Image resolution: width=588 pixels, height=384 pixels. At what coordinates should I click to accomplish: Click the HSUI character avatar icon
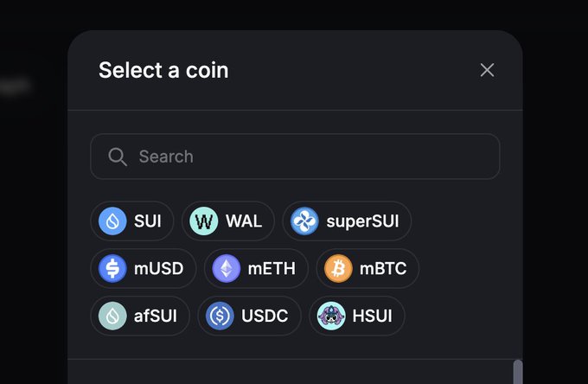click(331, 316)
